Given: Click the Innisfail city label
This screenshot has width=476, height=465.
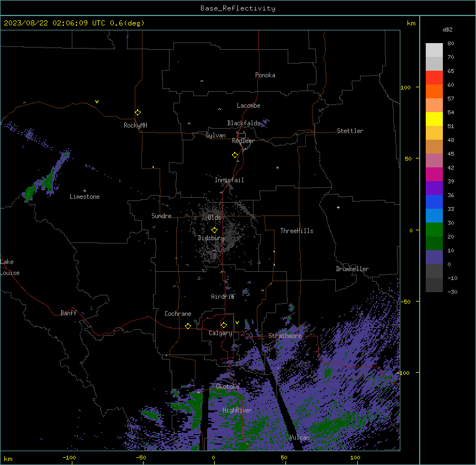Looking at the screenshot, I should pos(229,180).
